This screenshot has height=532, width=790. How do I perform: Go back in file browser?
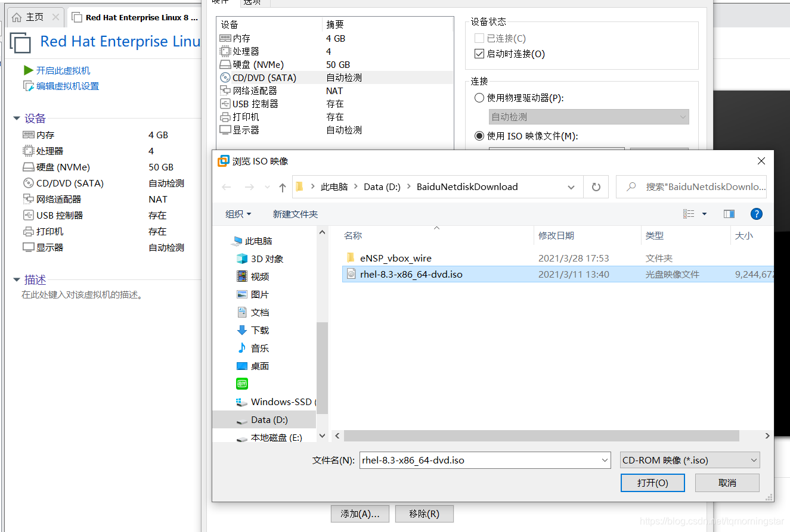[227, 187]
